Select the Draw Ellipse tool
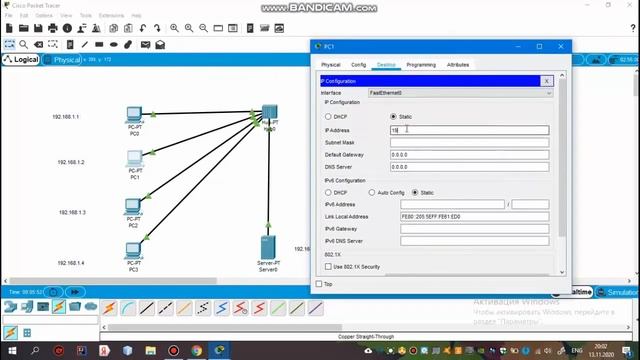This screenshot has height=360, width=640. pyautogui.click(x=114, y=44)
